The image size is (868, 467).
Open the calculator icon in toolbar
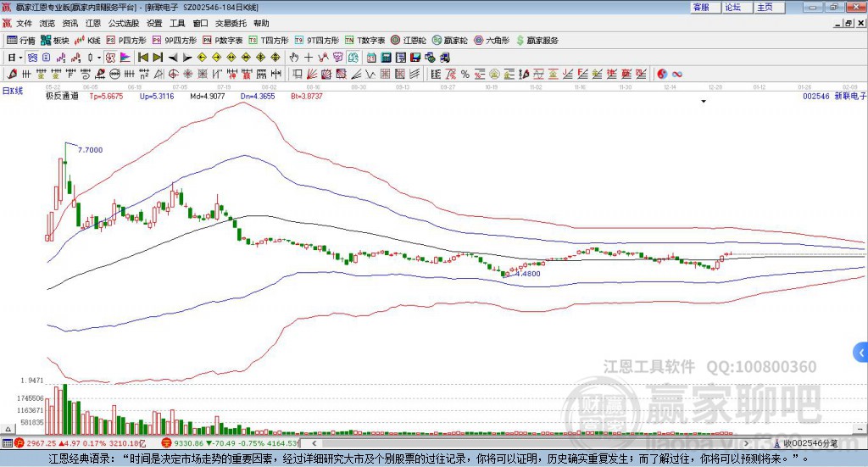pyautogui.click(x=387, y=58)
